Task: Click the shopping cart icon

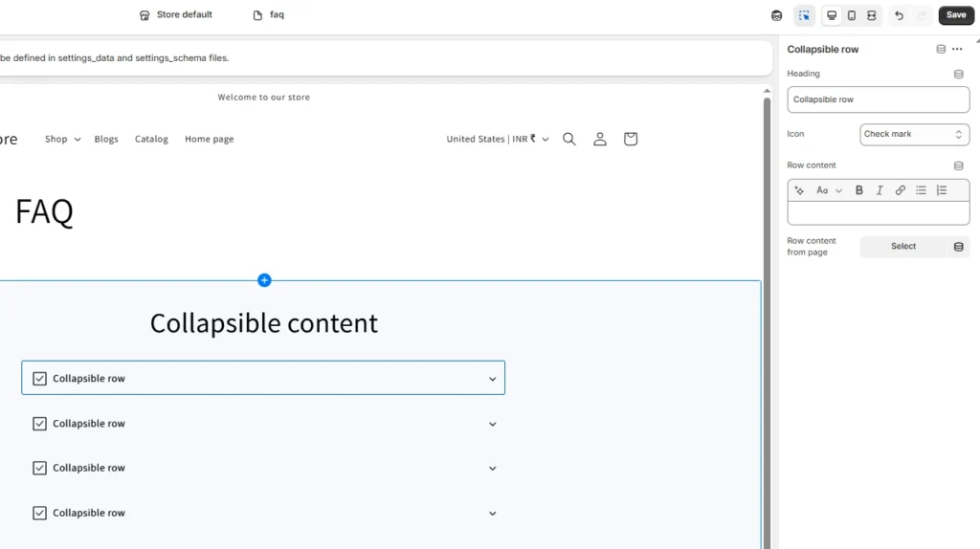Action: [630, 140]
